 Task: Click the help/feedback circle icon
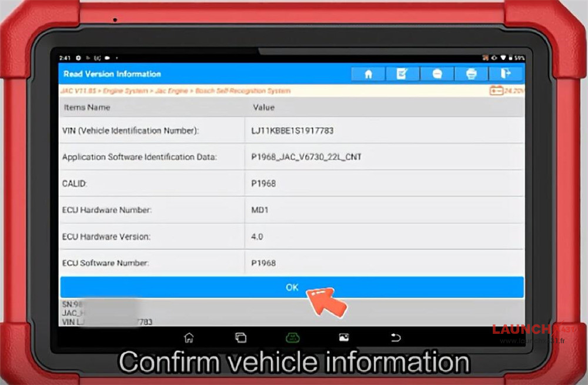pos(436,73)
